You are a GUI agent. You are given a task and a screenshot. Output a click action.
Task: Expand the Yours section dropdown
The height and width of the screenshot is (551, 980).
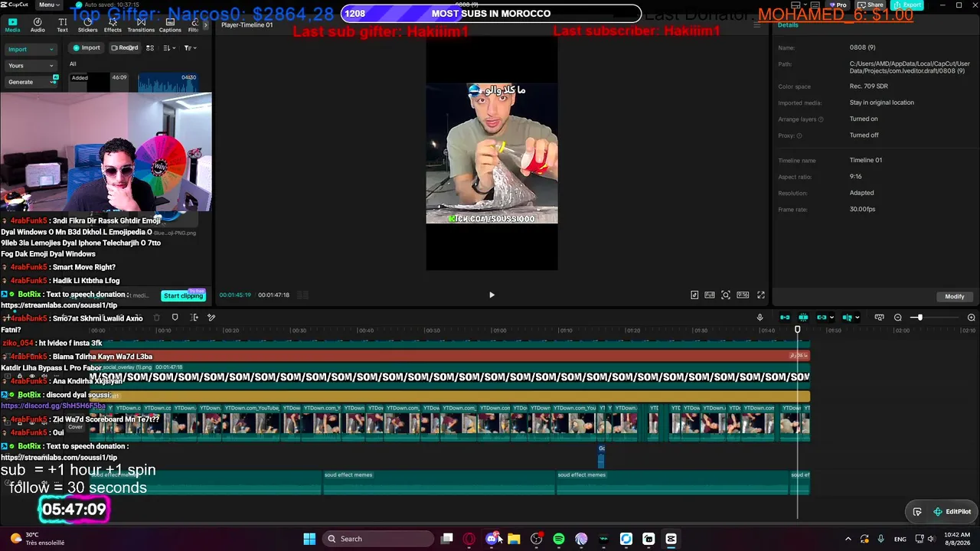point(31,66)
